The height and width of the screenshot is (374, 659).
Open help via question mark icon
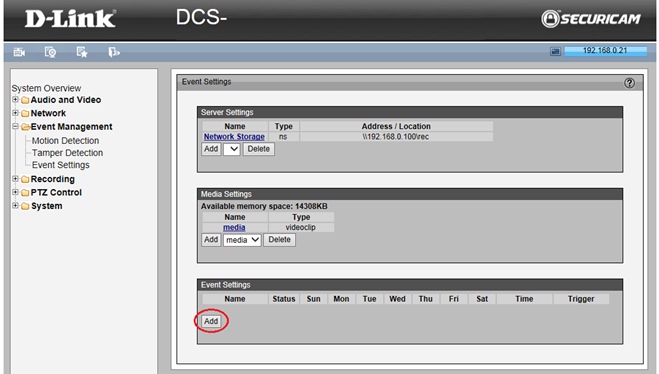click(629, 83)
